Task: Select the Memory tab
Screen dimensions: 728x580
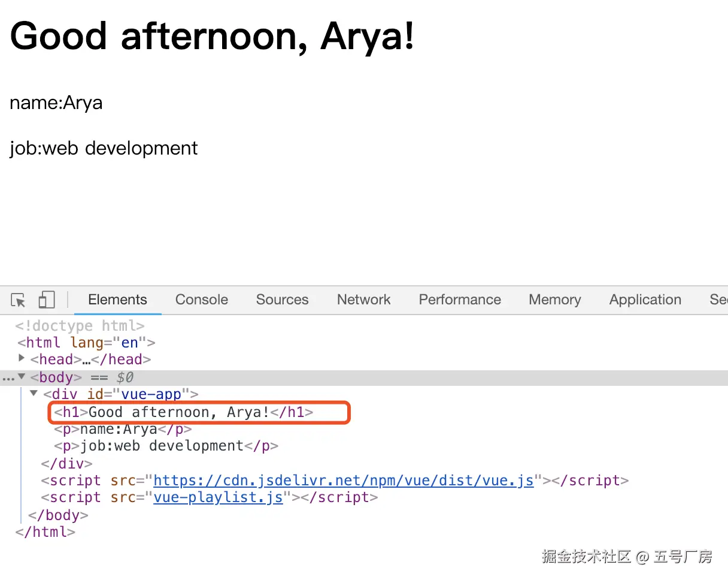Action: click(554, 300)
